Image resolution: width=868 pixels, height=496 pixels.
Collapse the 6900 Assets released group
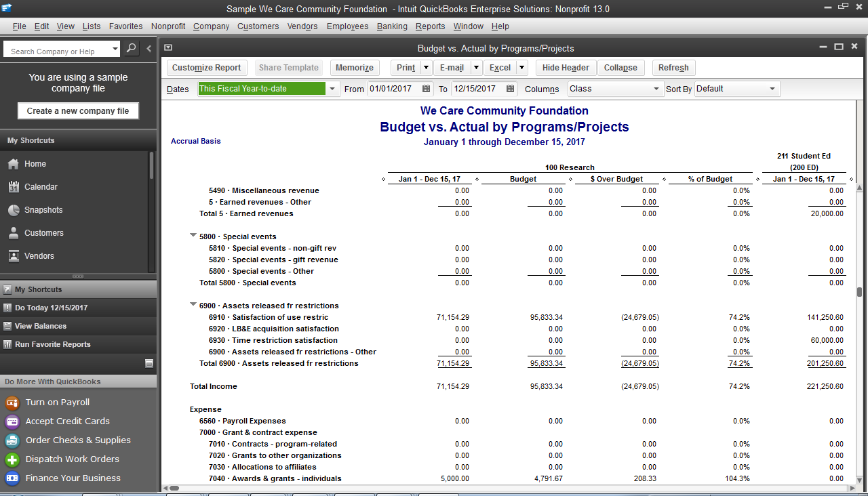[193, 306]
